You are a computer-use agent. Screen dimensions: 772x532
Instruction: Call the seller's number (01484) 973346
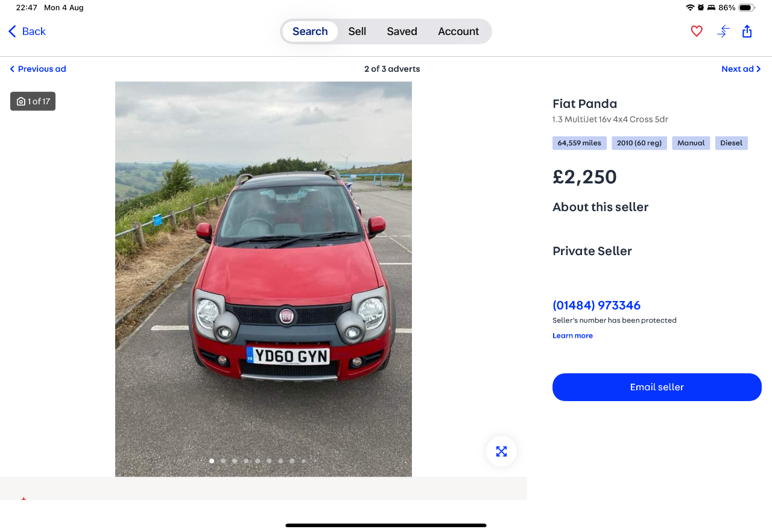pyautogui.click(x=596, y=305)
